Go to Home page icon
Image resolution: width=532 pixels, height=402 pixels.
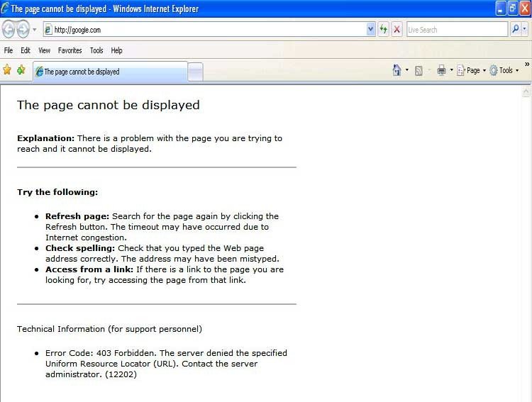click(397, 70)
